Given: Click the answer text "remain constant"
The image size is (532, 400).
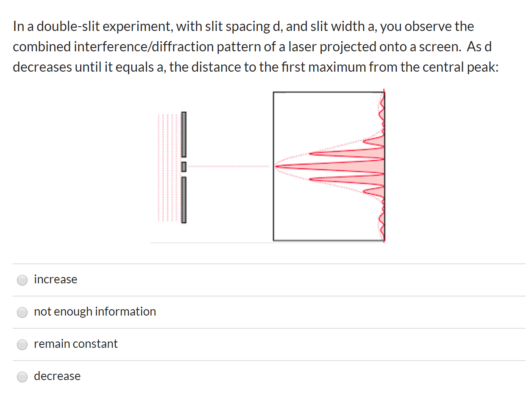Looking at the screenshot, I should pyautogui.click(x=76, y=344).
